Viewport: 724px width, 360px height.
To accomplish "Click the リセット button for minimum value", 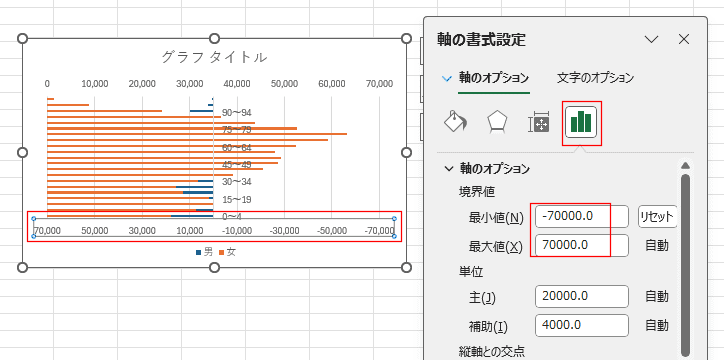I will [658, 216].
